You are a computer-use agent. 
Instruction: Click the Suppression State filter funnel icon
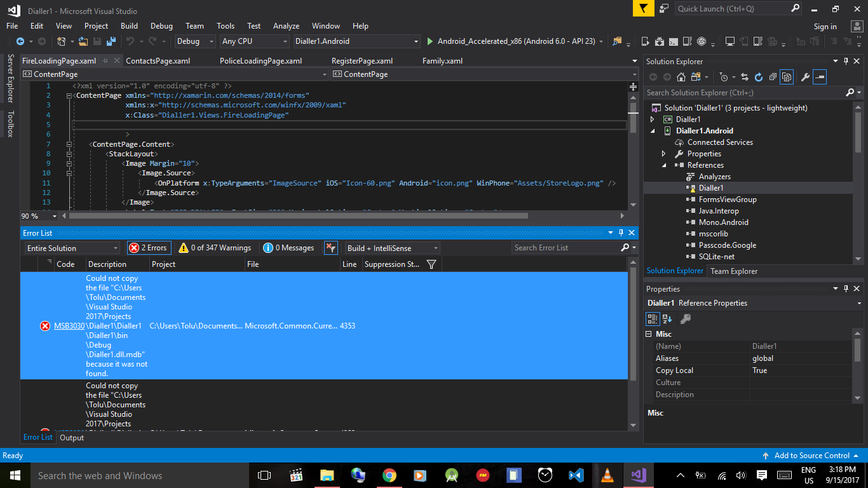click(x=431, y=264)
